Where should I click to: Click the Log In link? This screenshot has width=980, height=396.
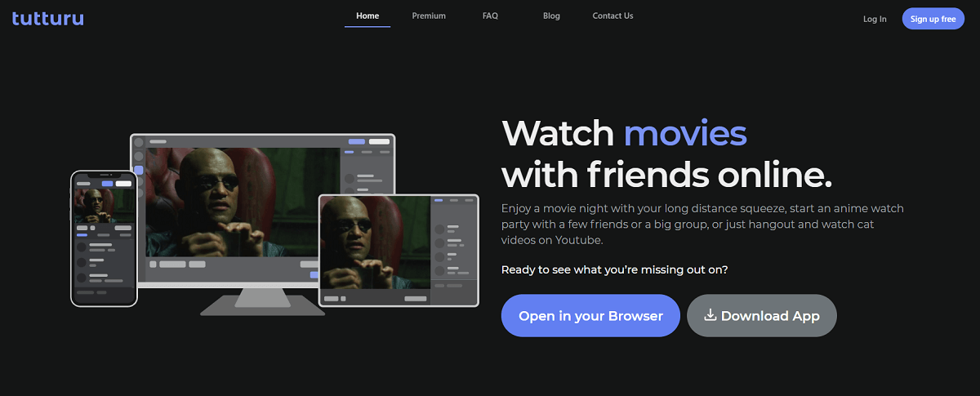coord(875,19)
